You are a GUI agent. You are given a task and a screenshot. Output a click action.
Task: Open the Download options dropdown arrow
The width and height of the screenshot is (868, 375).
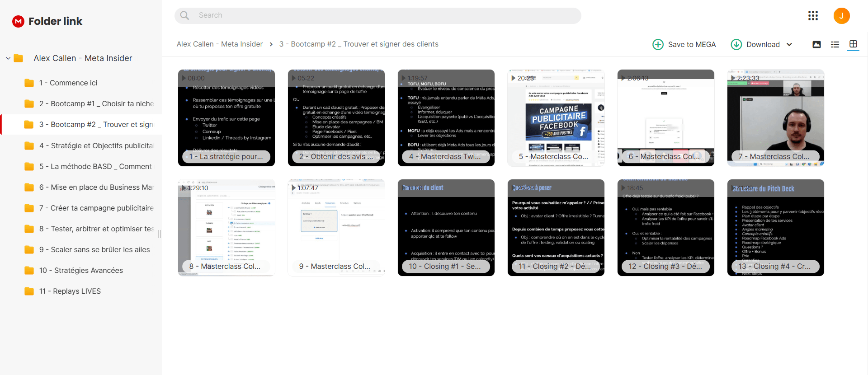tap(789, 44)
